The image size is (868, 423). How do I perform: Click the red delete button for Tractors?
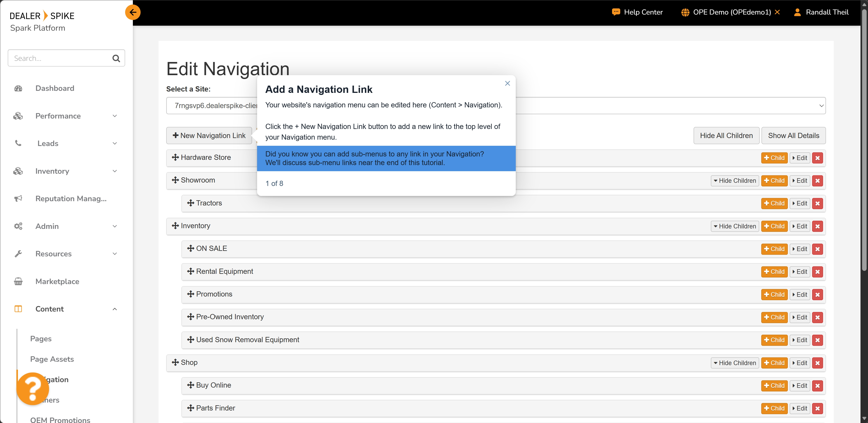[x=817, y=203]
